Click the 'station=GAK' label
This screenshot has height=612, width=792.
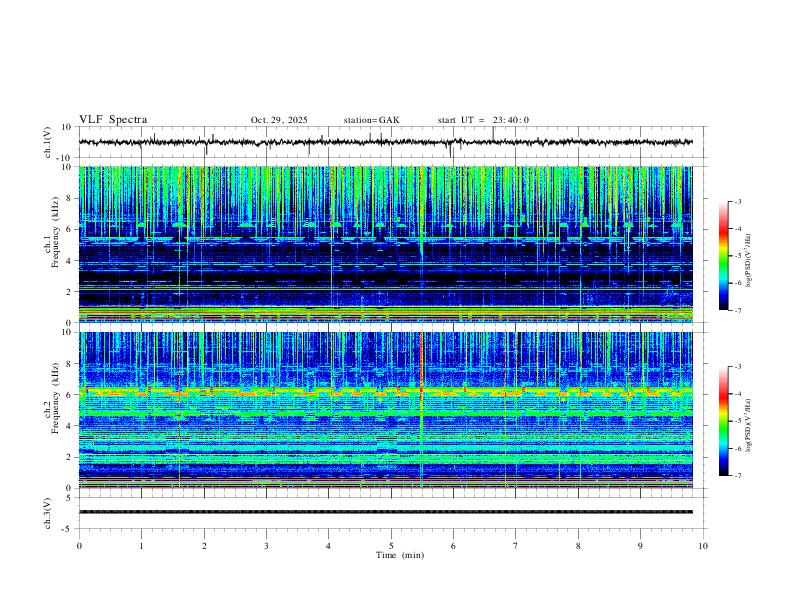point(371,120)
